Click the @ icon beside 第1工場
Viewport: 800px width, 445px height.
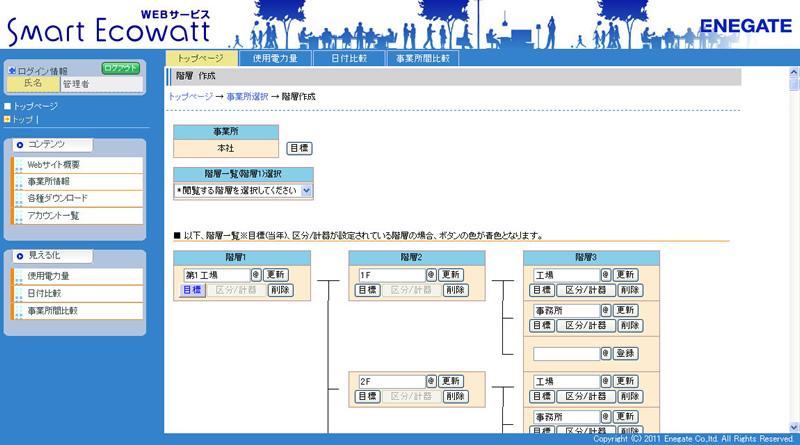pos(256,275)
